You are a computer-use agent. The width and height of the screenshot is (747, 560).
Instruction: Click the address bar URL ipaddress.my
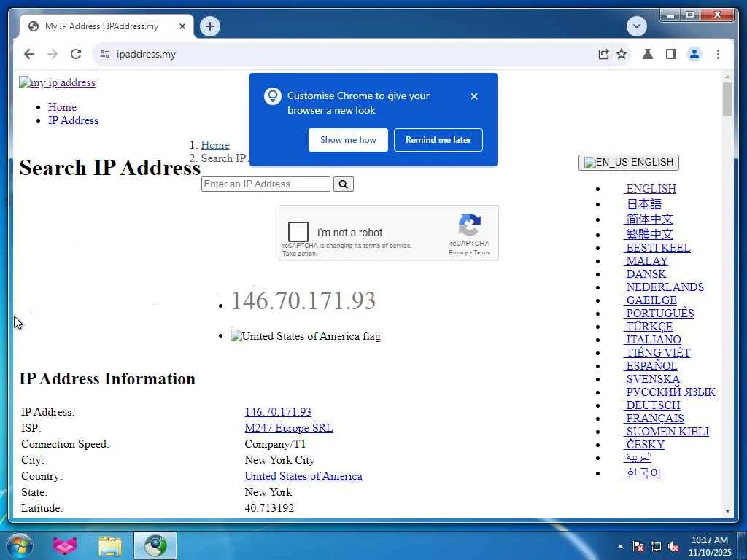click(146, 54)
